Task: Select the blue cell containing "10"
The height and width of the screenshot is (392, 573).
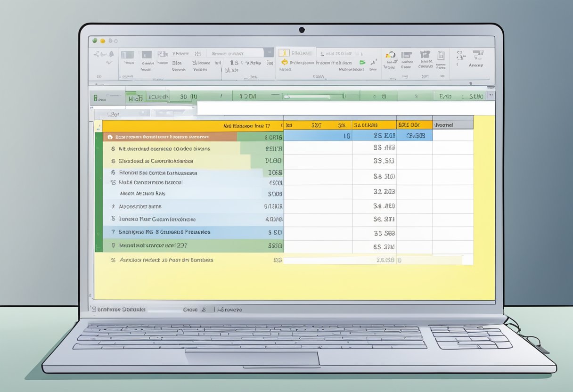Action: [x=318, y=136]
